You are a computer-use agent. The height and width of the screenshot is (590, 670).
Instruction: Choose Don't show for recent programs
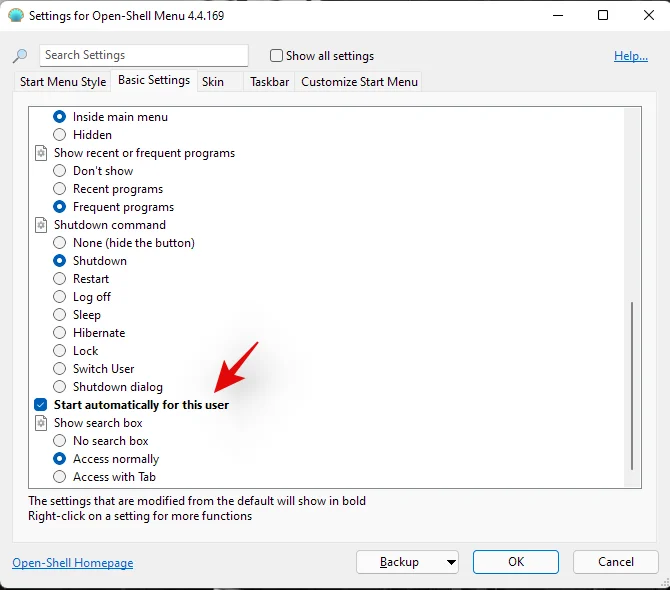59,171
